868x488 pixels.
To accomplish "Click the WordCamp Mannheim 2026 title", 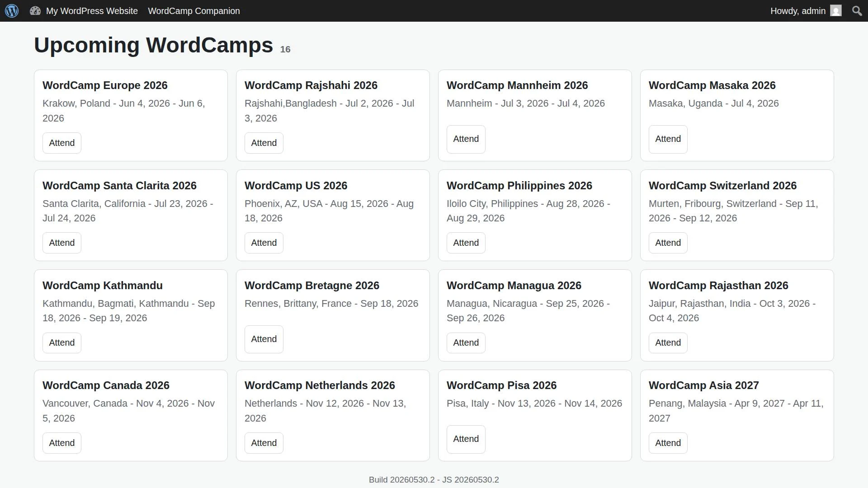I will pyautogui.click(x=517, y=85).
